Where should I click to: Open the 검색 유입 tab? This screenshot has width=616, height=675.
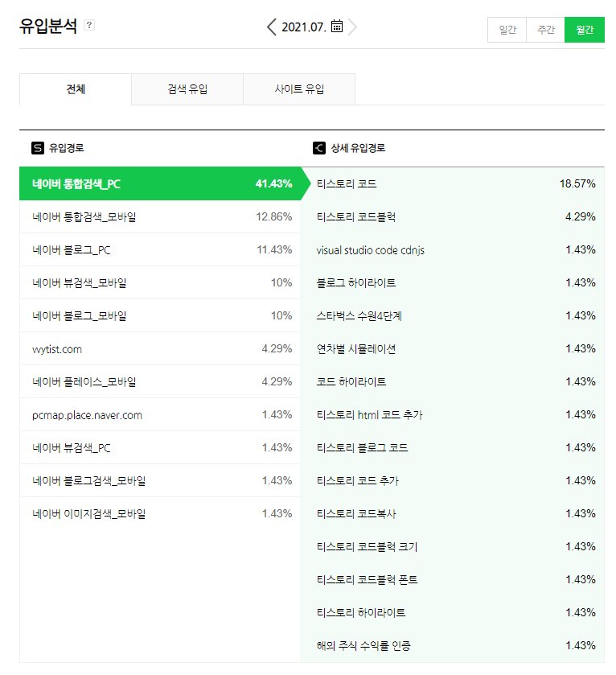pyautogui.click(x=187, y=89)
